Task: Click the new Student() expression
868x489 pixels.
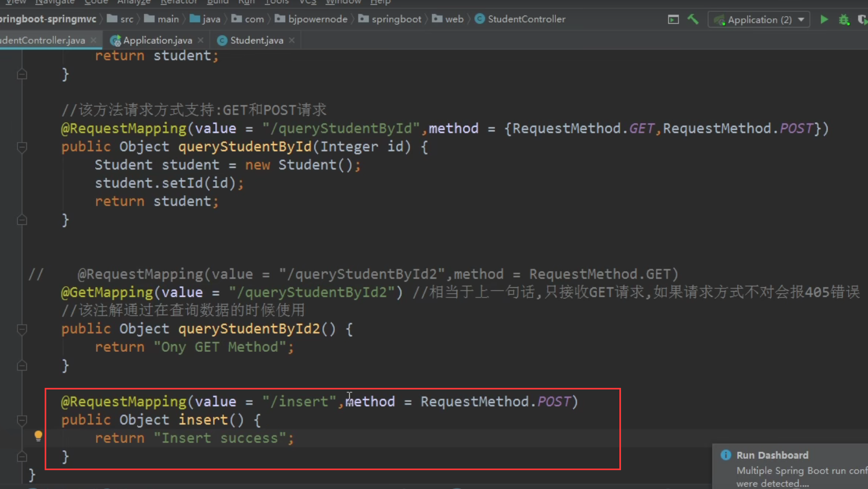Action: [299, 165]
